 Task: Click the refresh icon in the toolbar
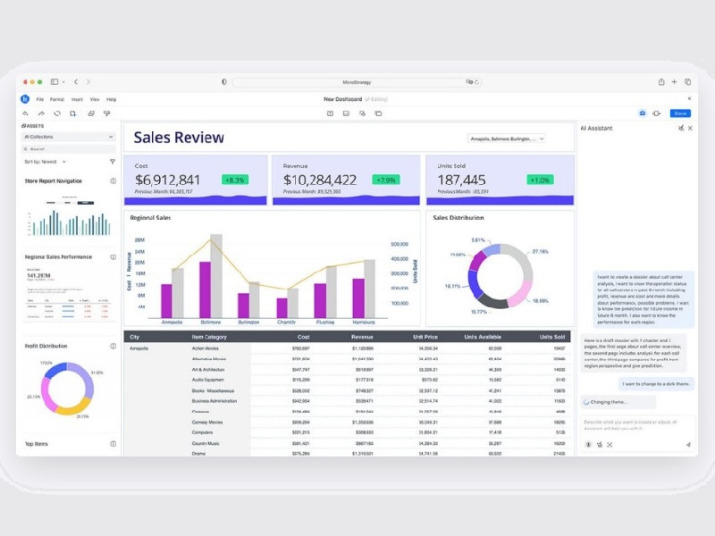tap(57, 113)
